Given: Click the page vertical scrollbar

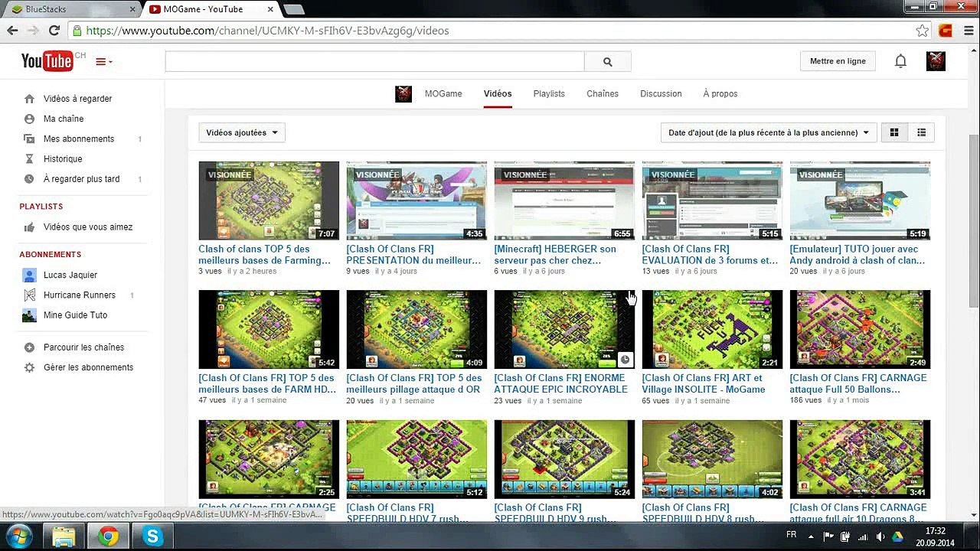Looking at the screenshot, I should pos(974,220).
